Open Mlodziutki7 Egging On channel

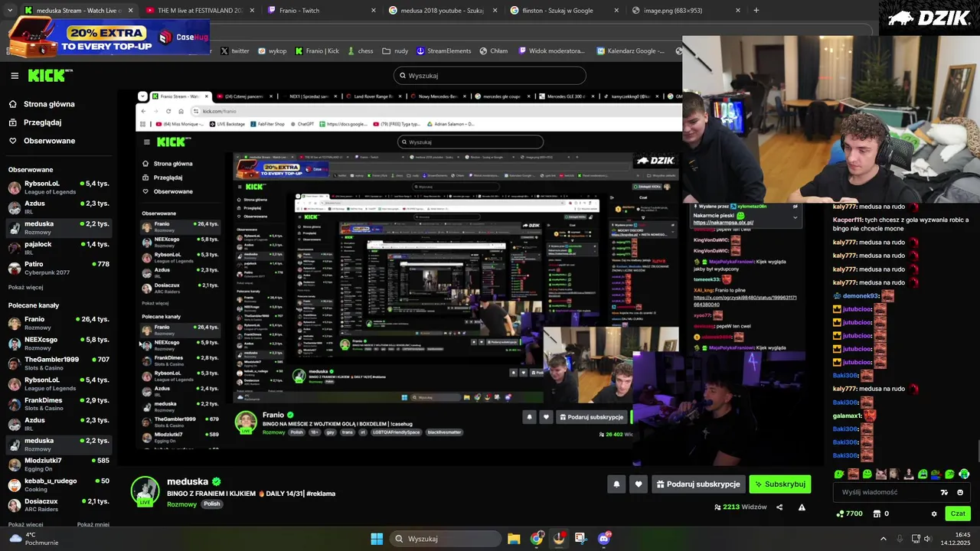click(x=59, y=465)
